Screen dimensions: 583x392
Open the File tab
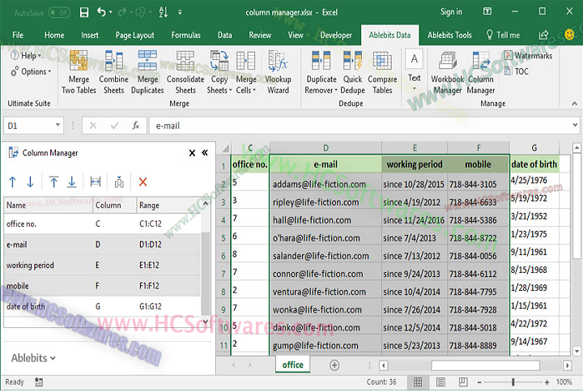click(x=18, y=36)
